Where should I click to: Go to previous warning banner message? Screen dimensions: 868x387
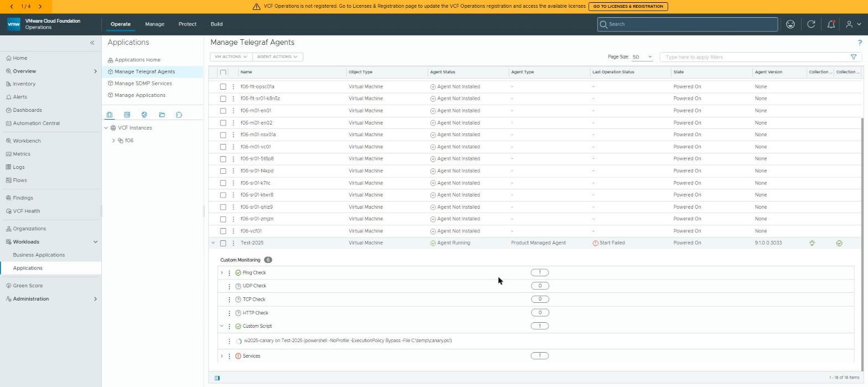click(12, 7)
